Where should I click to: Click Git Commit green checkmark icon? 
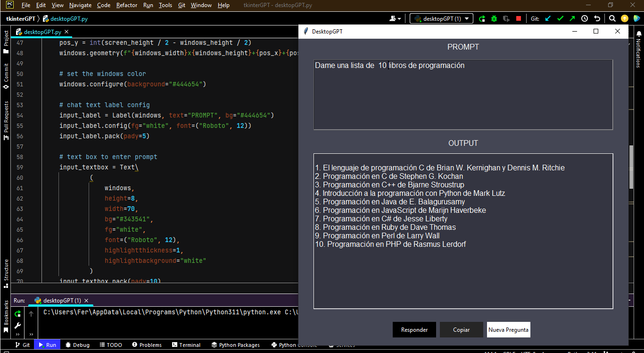click(560, 19)
